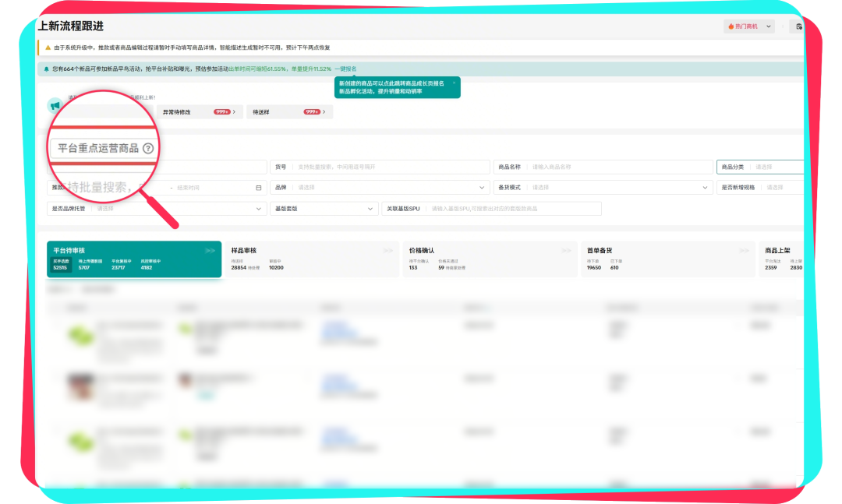The image size is (842, 504).
Task: Switch to the 价格确认 stage card
Action: coord(491,257)
